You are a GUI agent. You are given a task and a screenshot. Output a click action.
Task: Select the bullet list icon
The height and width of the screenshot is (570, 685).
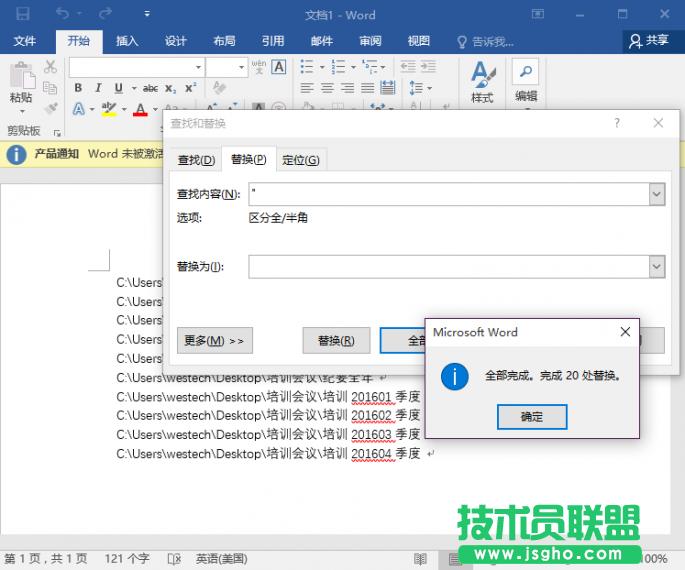point(307,67)
